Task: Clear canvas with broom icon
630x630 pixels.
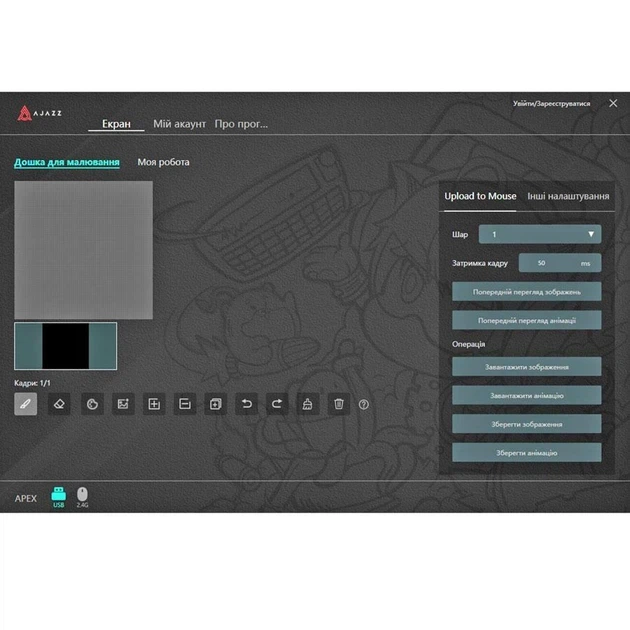Action: click(308, 404)
